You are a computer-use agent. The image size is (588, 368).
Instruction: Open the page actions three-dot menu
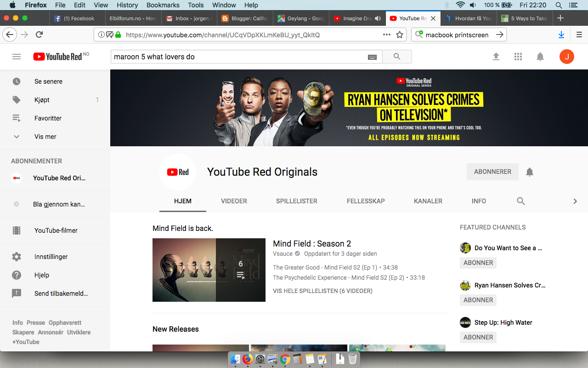pyautogui.click(x=387, y=34)
